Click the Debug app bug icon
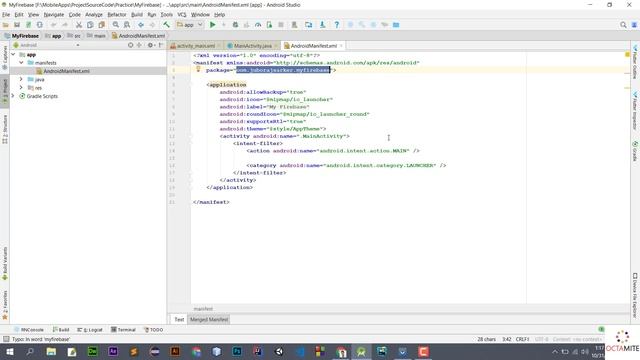This screenshot has width=640, height=360. click(x=235, y=25)
